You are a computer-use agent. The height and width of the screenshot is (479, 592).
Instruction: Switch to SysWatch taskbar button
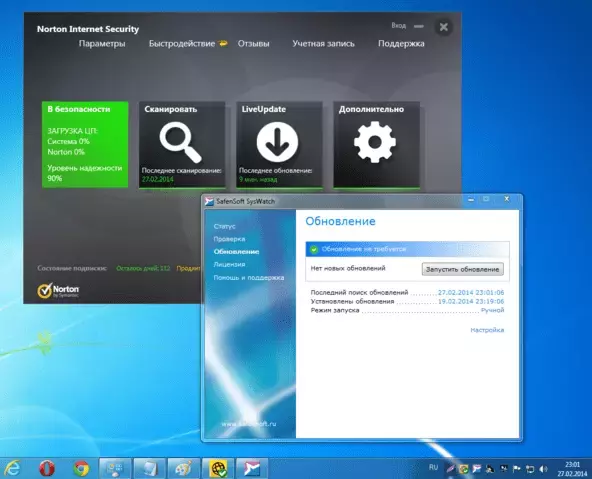[x=252, y=468]
